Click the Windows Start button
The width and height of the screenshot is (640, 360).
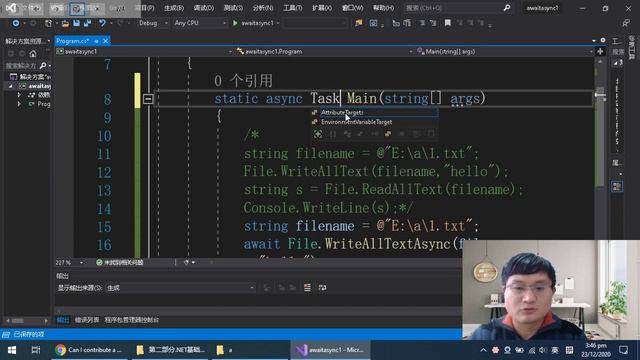pyautogui.click(x=12, y=350)
